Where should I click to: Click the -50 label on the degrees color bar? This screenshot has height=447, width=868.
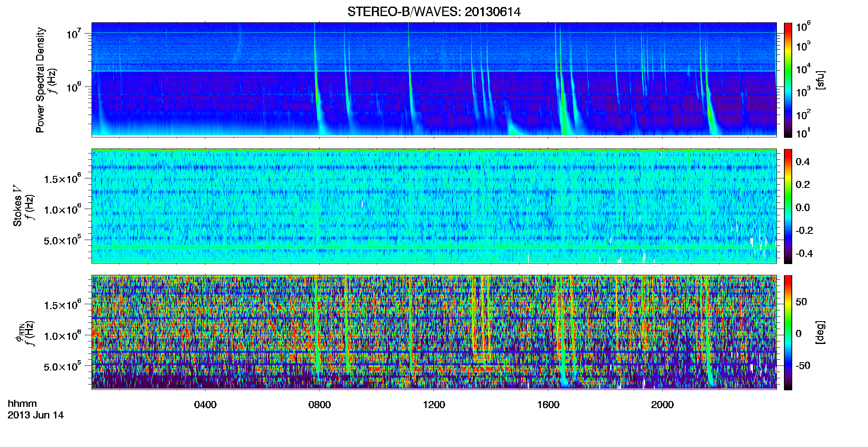click(x=803, y=366)
